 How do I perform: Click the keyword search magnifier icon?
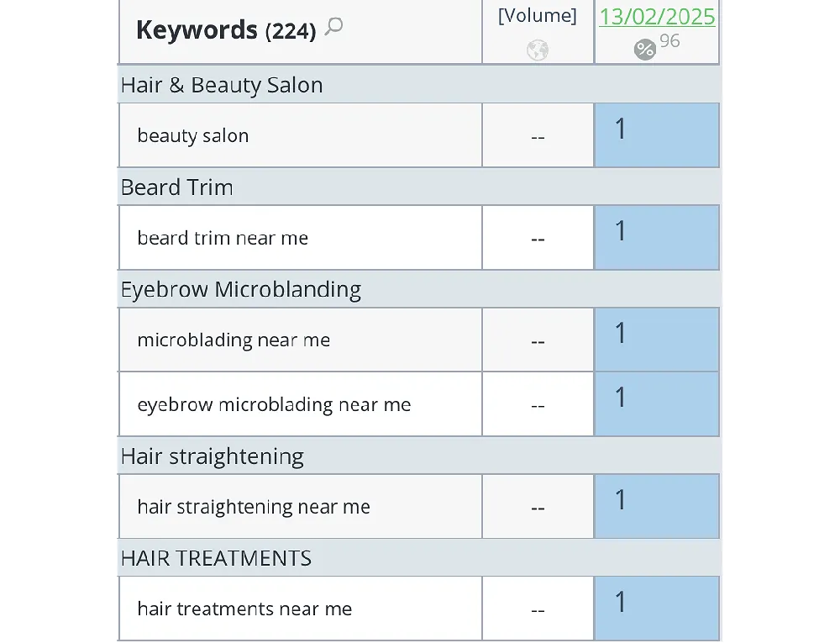[333, 27]
